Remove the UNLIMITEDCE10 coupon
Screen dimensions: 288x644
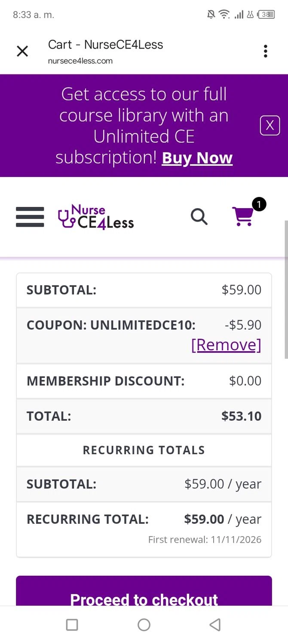click(226, 345)
